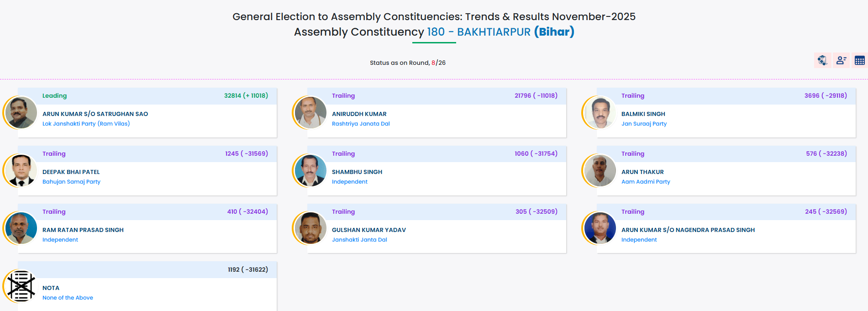The image size is (868, 311).
Task: Select the Jan Suraaj Party label
Action: [x=644, y=124]
